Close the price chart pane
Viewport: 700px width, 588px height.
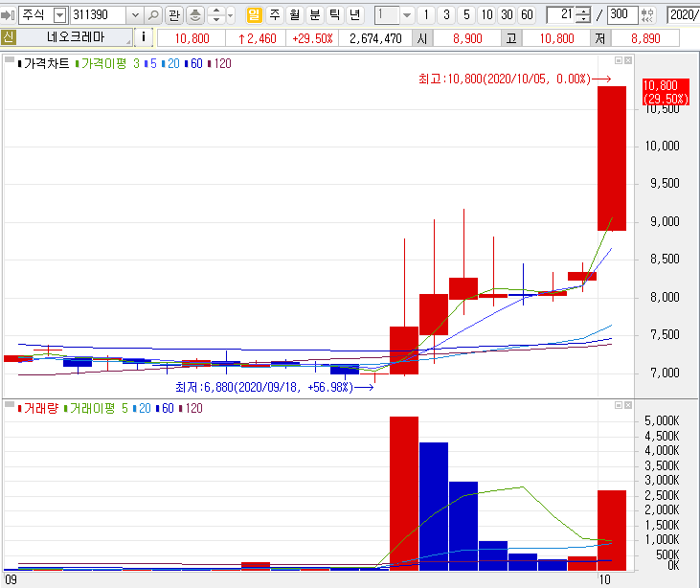click(x=628, y=60)
